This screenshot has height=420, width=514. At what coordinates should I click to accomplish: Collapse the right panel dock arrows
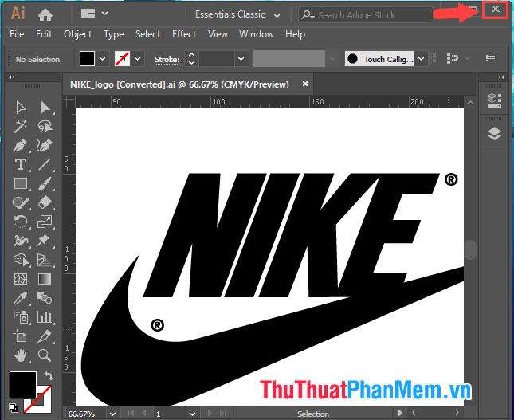click(500, 77)
